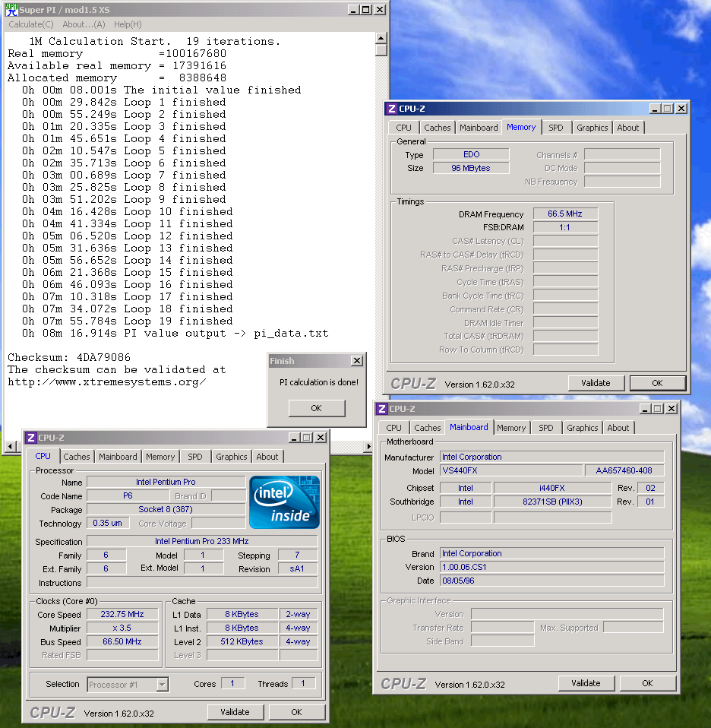The image size is (711, 728).
Task: Open the Calculate(C) menu in Super PI
Action: [x=30, y=24]
